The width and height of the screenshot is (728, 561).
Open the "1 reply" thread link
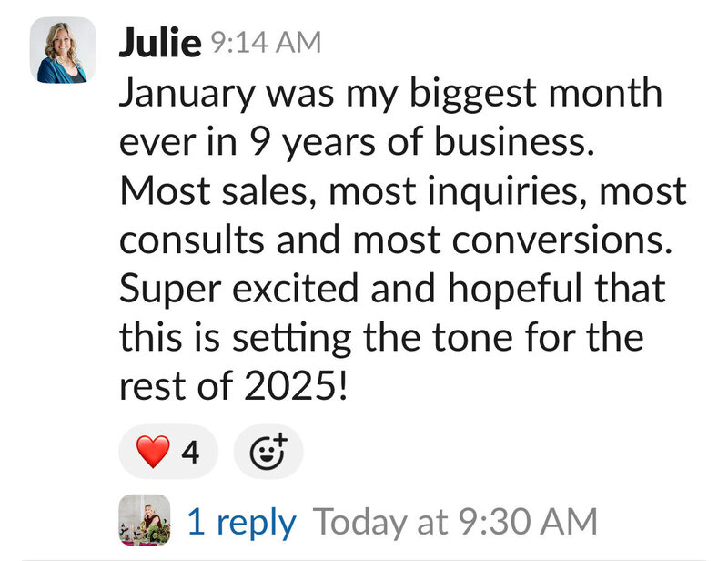[241, 522]
